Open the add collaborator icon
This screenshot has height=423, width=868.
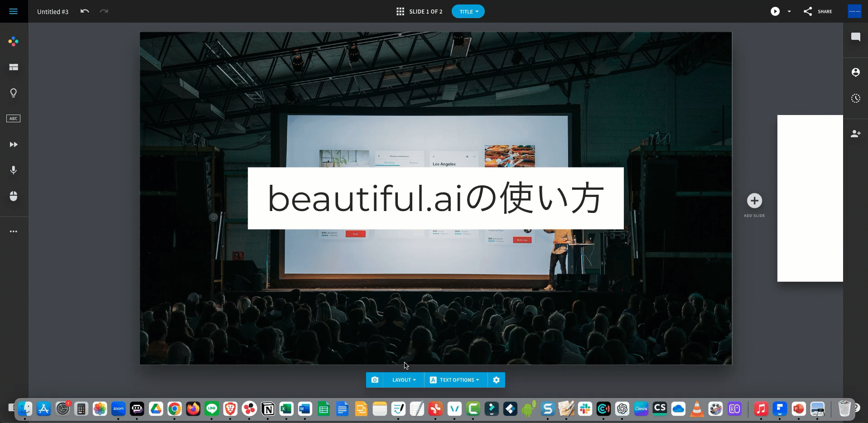855,134
